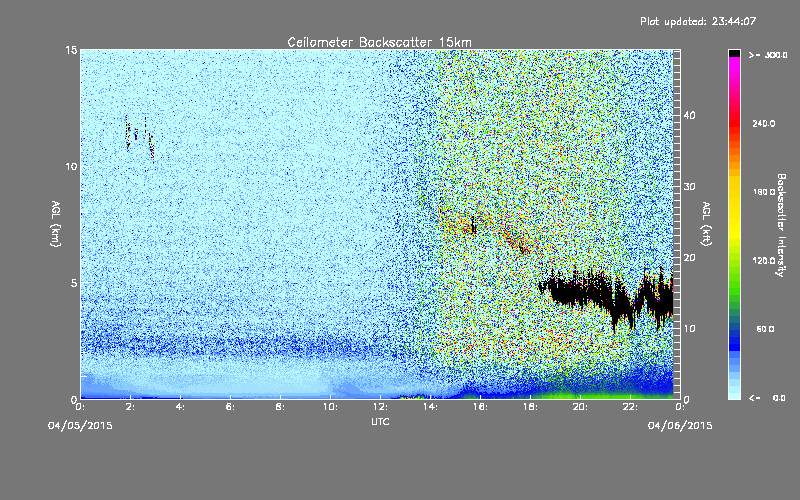This screenshot has width=800, height=500.
Task: Click the 240.0 colorbar label
Action: point(764,124)
